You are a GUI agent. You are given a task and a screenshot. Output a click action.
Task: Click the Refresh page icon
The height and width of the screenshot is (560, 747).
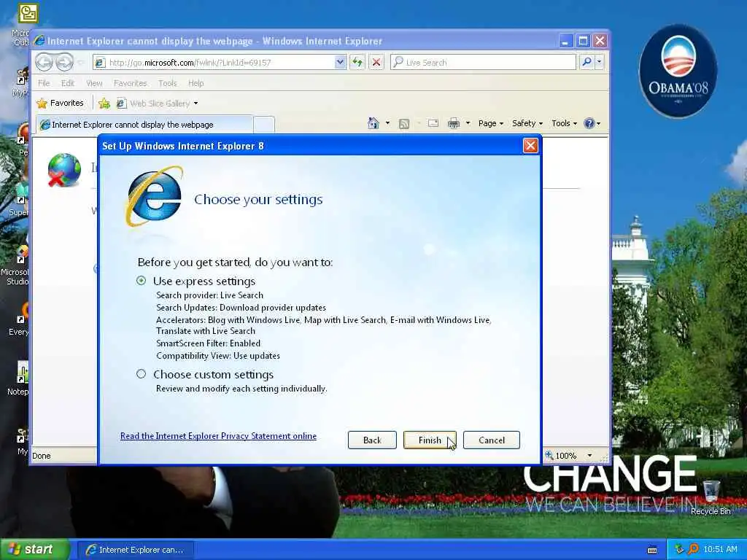tap(357, 62)
